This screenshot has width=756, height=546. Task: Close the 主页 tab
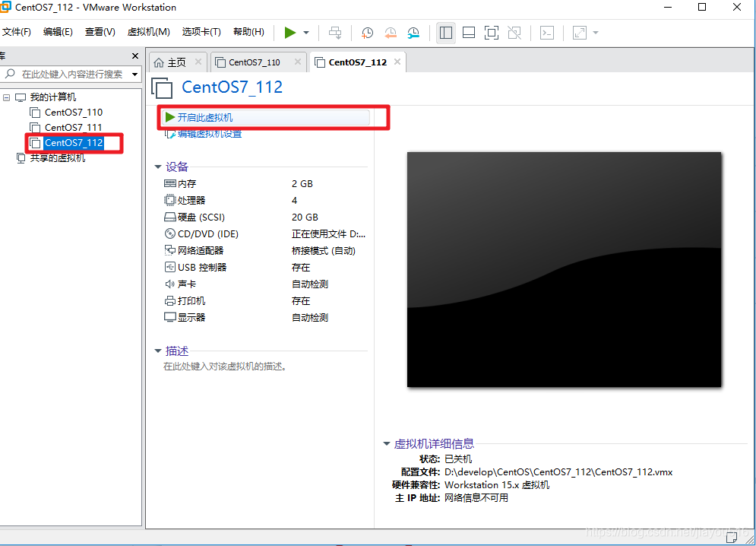click(198, 62)
